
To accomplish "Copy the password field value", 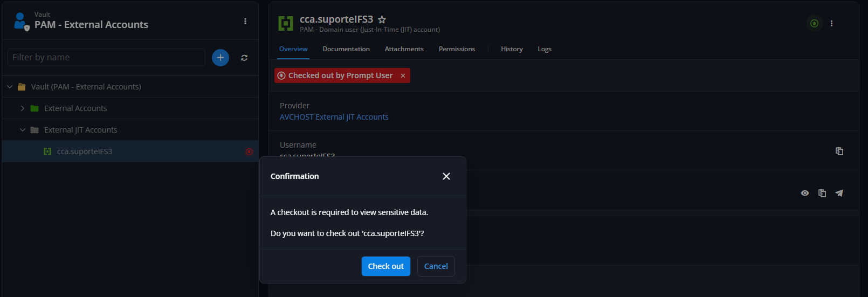I will tap(822, 193).
